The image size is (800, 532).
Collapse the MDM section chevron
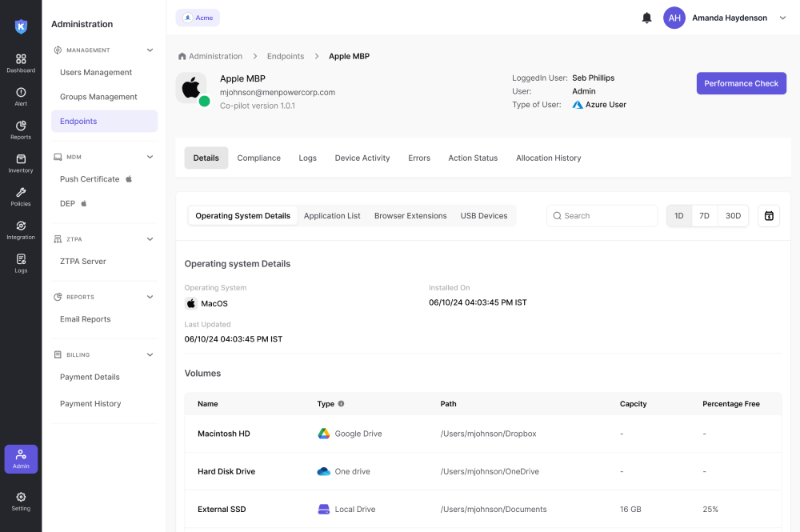(150, 157)
